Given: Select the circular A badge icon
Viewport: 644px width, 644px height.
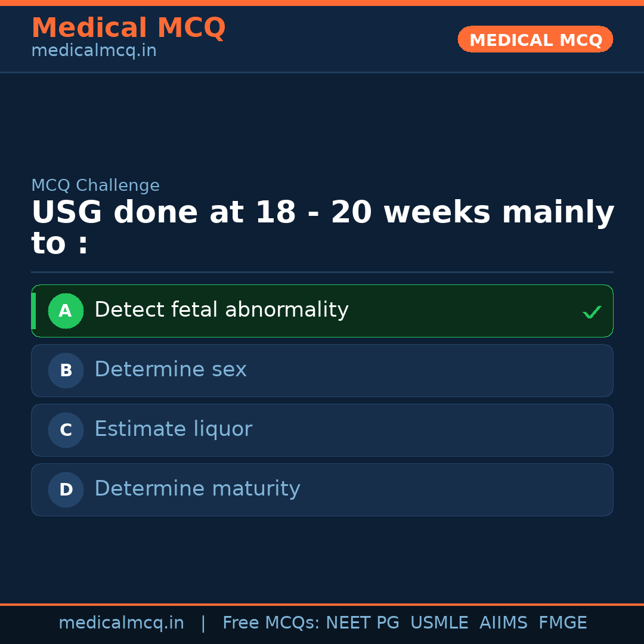Looking at the screenshot, I should pyautogui.click(x=66, y=311).
